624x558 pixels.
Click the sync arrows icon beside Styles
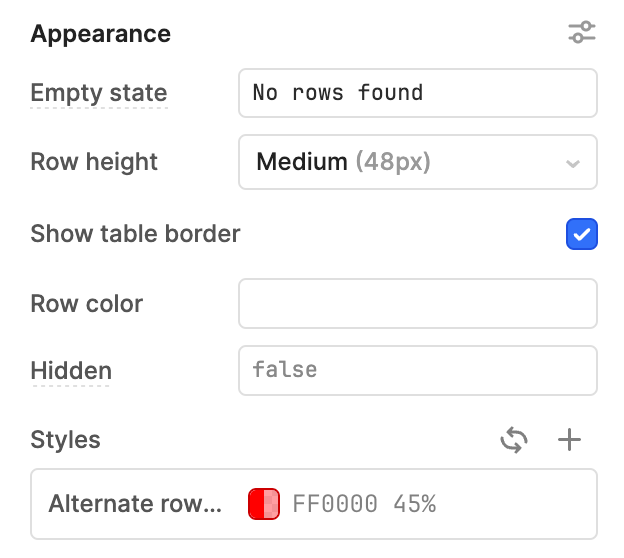point(514,440)
